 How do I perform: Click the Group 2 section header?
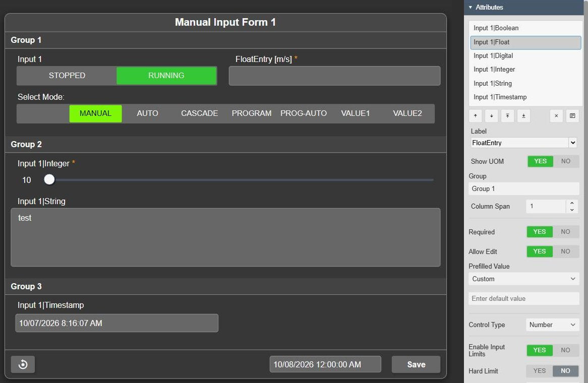225,144
